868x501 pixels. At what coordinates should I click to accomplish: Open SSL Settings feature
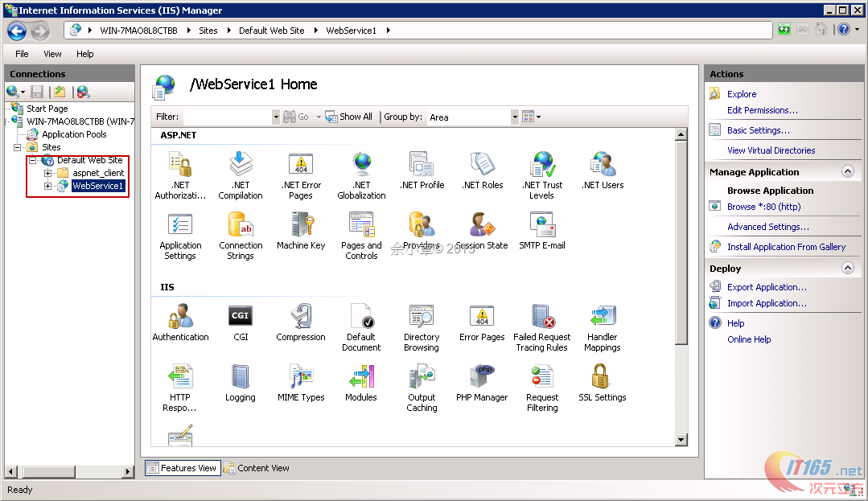click(603, 383)
